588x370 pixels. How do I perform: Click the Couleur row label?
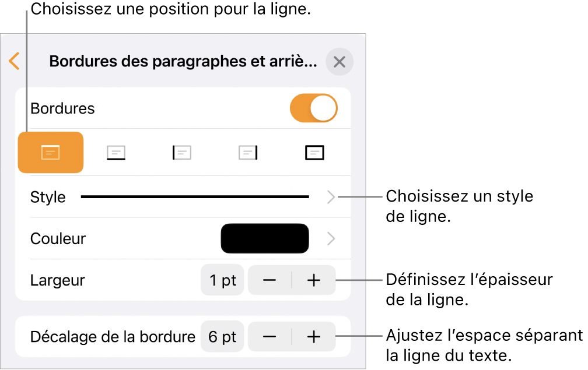[58, 238]
